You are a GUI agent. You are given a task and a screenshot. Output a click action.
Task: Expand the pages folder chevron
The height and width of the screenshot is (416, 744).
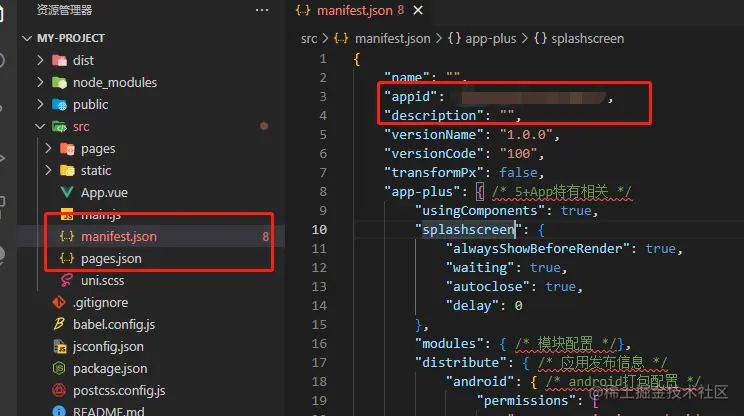click(48, 148)
